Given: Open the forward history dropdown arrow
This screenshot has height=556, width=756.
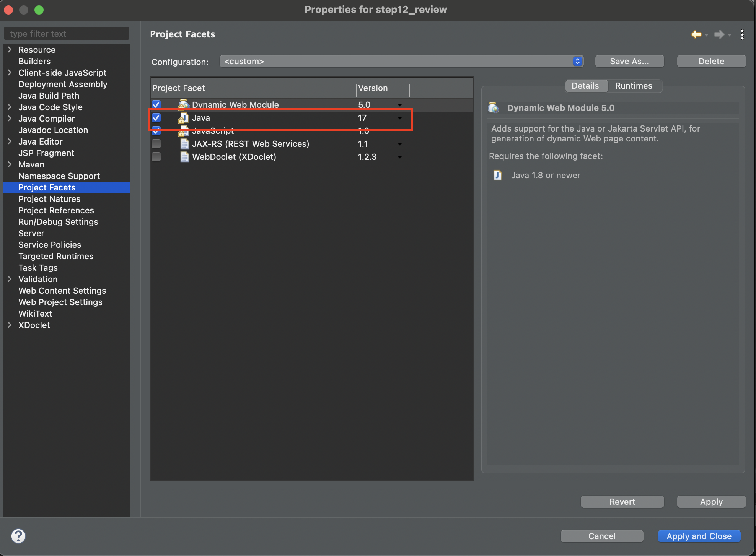Looking at the screenshot, I should 730,35.
